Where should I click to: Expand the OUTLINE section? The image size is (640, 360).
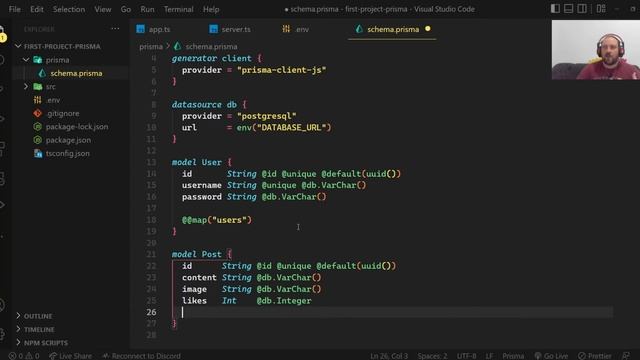[38, 316]
